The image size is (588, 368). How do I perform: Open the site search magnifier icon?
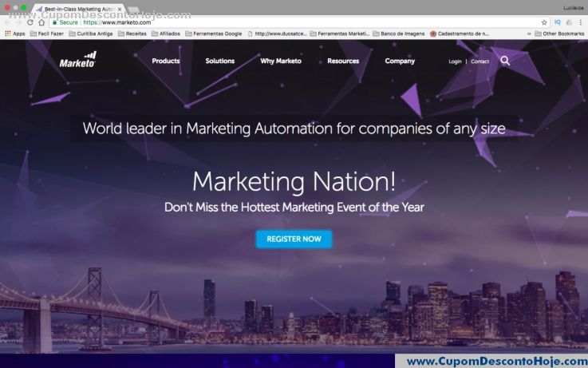[505, 61]
